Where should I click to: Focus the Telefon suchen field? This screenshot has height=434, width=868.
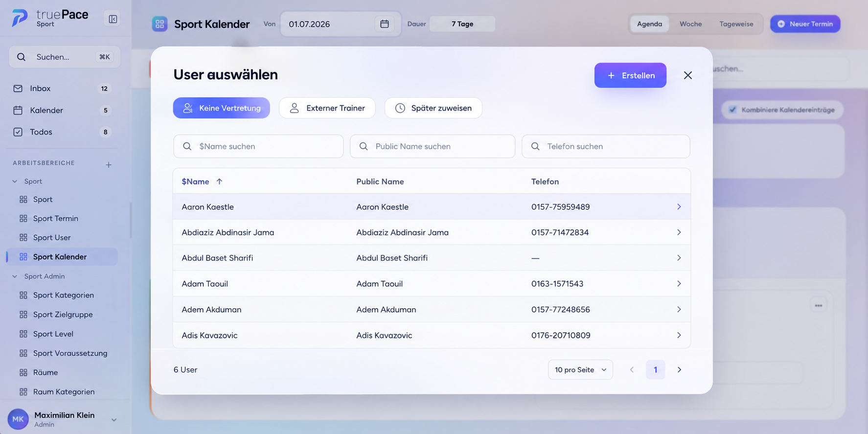tap(606, 146)
